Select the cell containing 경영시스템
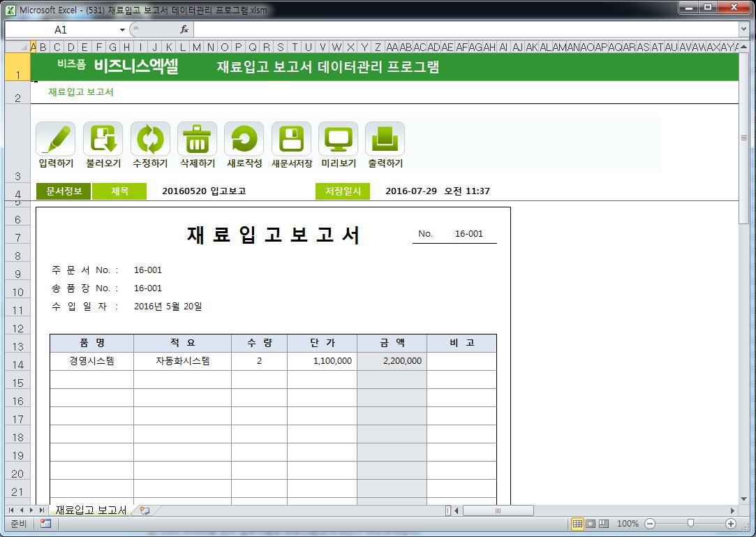756x537 pixels. click(x=91, y=361)
